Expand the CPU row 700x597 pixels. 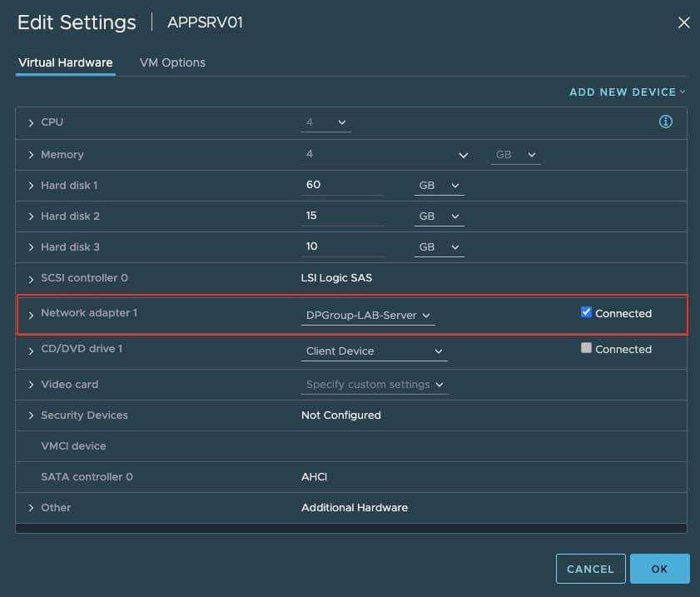pos(31,122)
